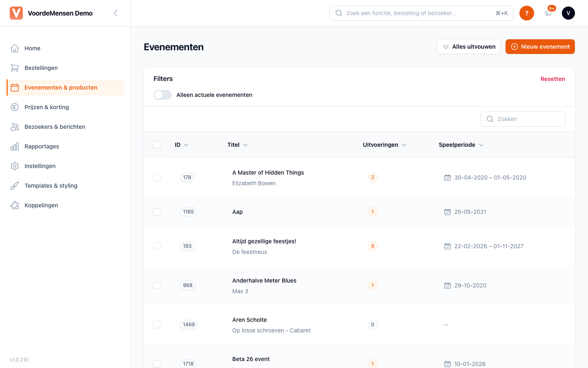Click the Koppelingen puzzle piece icon

[15, 205]
